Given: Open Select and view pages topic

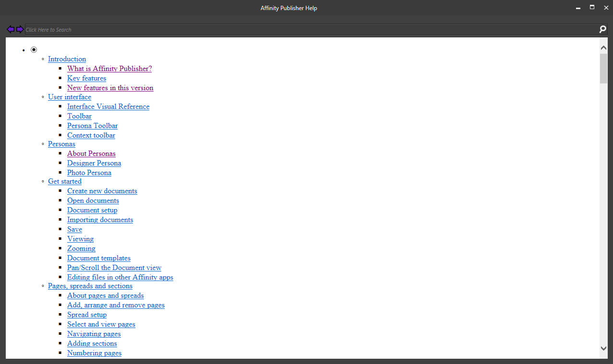Looking at the screenshot, I should [101, 324].
